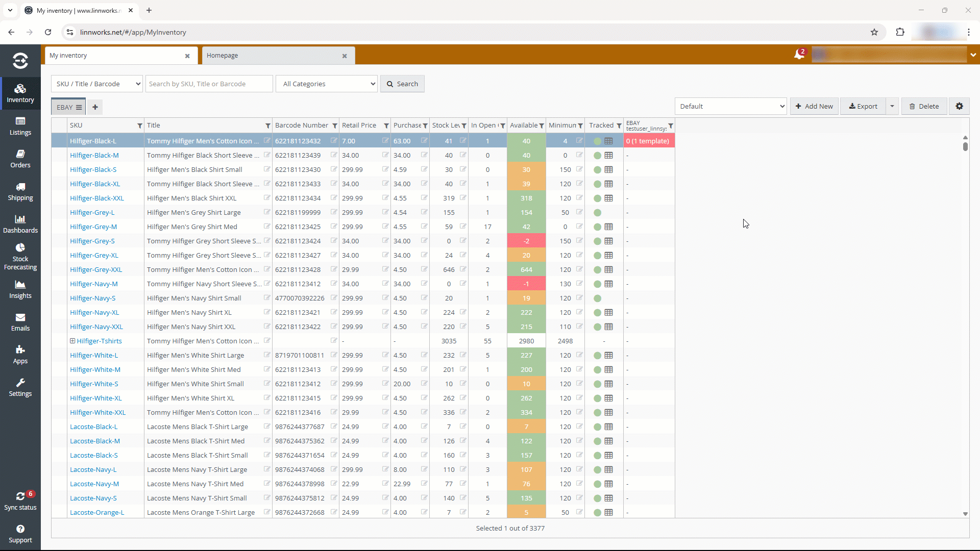Screen dimensions: 980x551
Task: Expand the Hilfiger-Tshirts variation group
Action: point(72,341)
